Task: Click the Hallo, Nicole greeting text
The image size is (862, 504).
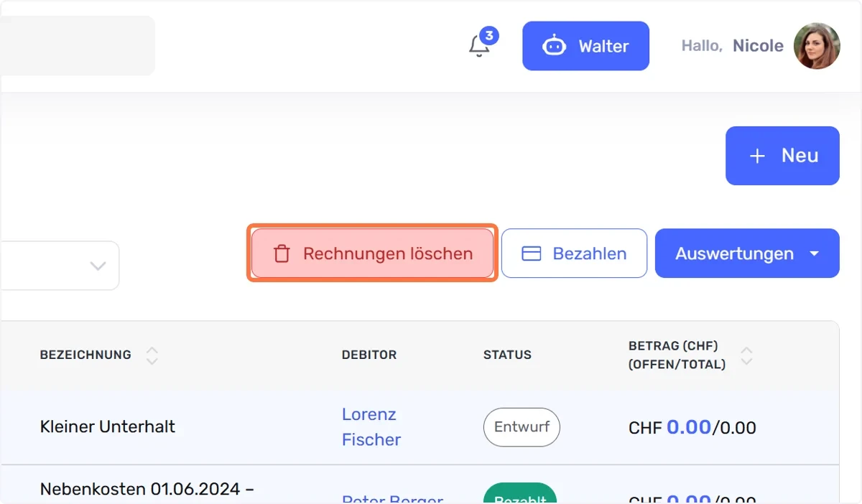Action: click(x=732, y=46)
